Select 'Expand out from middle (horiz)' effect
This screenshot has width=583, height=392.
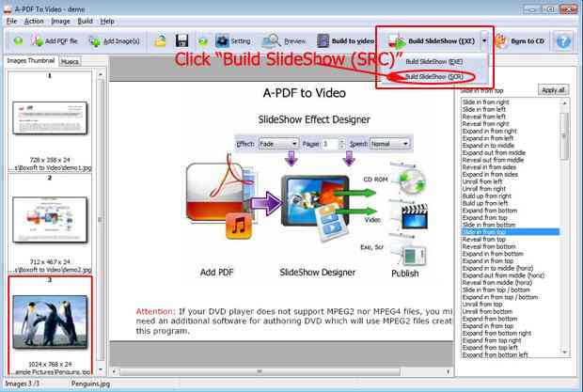pos(503,275)
